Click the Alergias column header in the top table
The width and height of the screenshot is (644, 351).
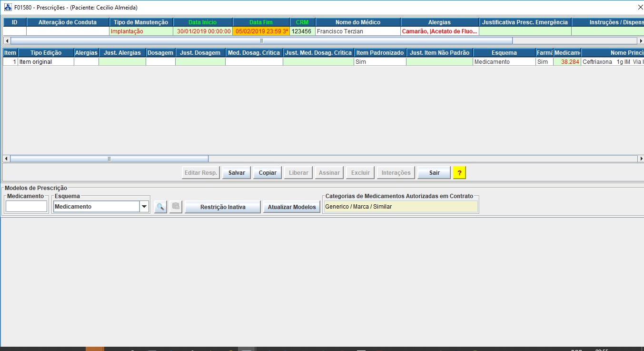[439, 22]
